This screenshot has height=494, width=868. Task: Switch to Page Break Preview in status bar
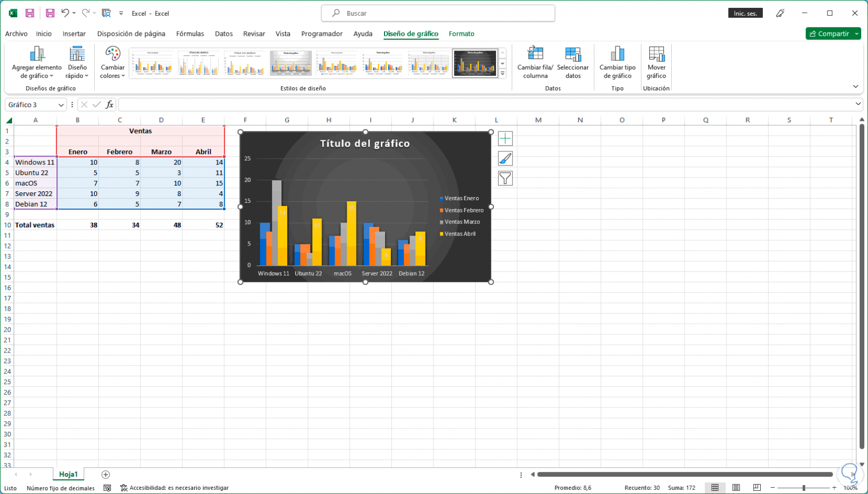click(757, 488)
